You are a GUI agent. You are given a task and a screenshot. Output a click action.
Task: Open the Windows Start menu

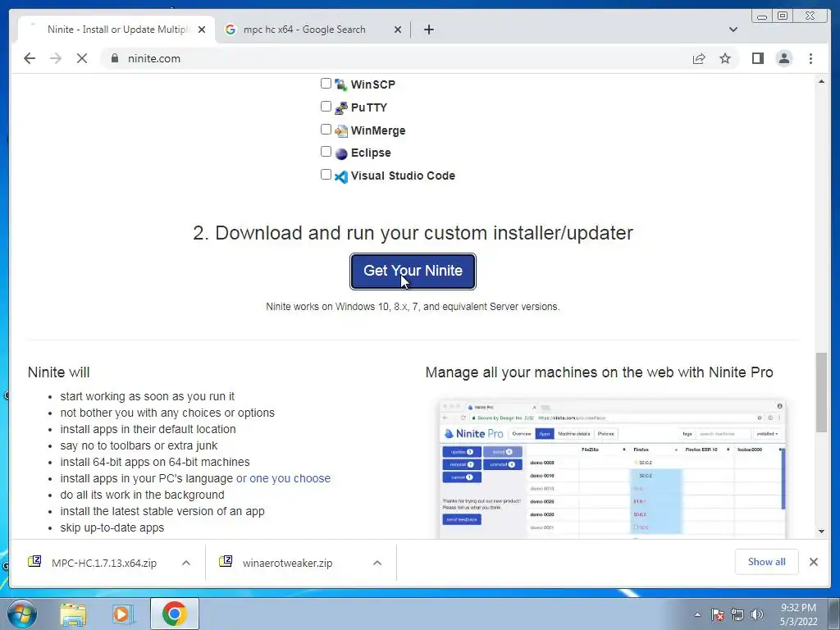coord(22,614)
